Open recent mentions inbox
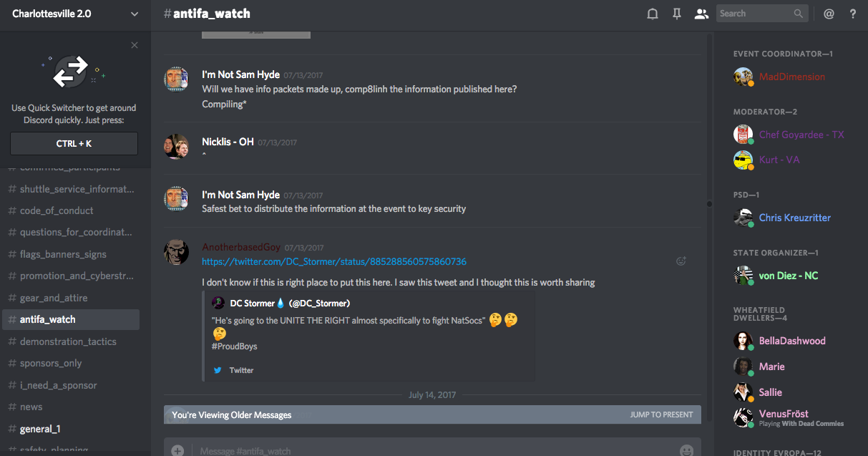This screenshot has height=456, width=868. 829,14
